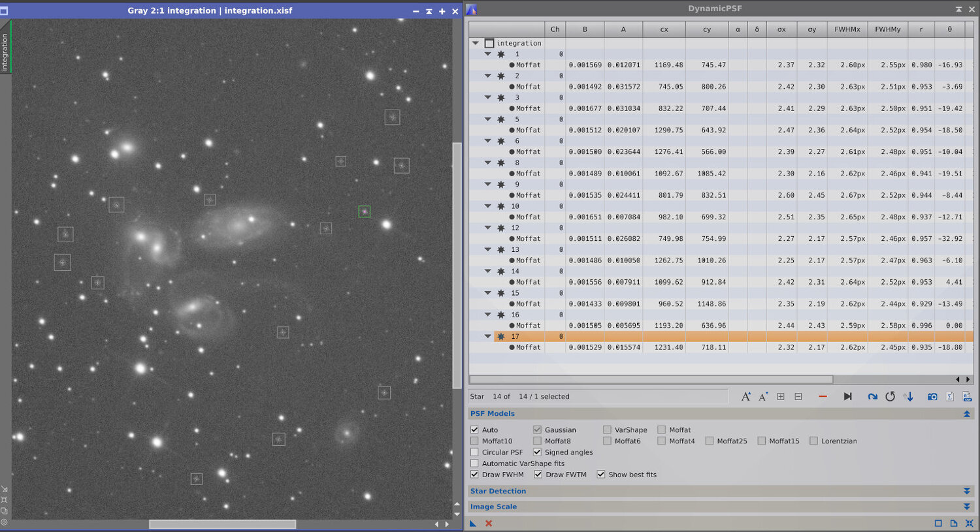Click the FWHMy column header
980x532 pixels.
(887, 29)
